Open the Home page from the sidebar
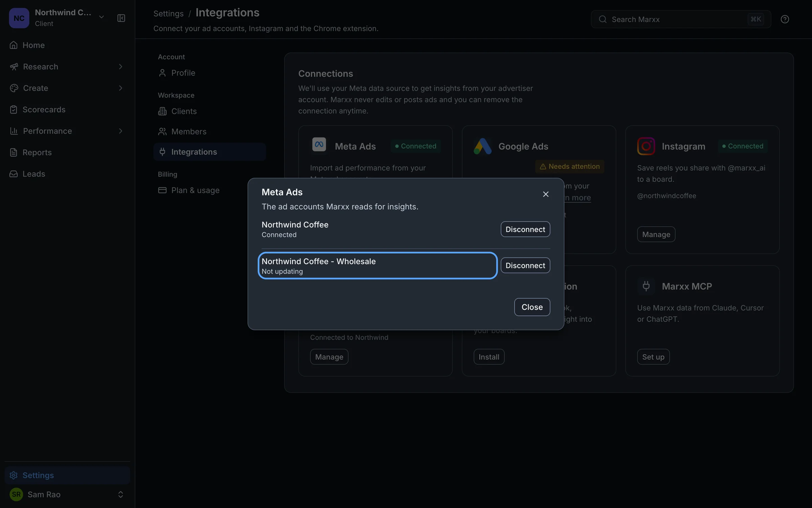Screen dimensions: 812x508 click(x=67, y=45)
